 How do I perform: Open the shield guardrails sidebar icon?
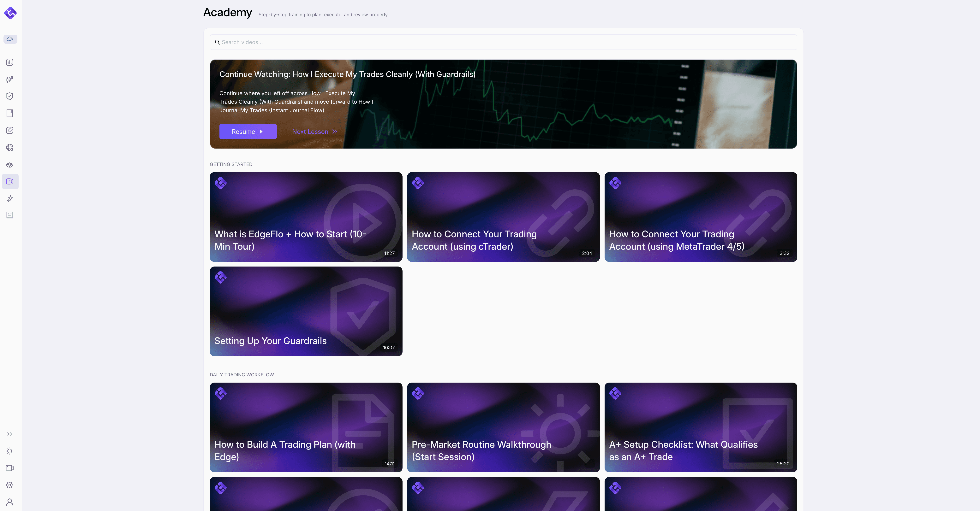pyautogui.click(x=10, y=96)
